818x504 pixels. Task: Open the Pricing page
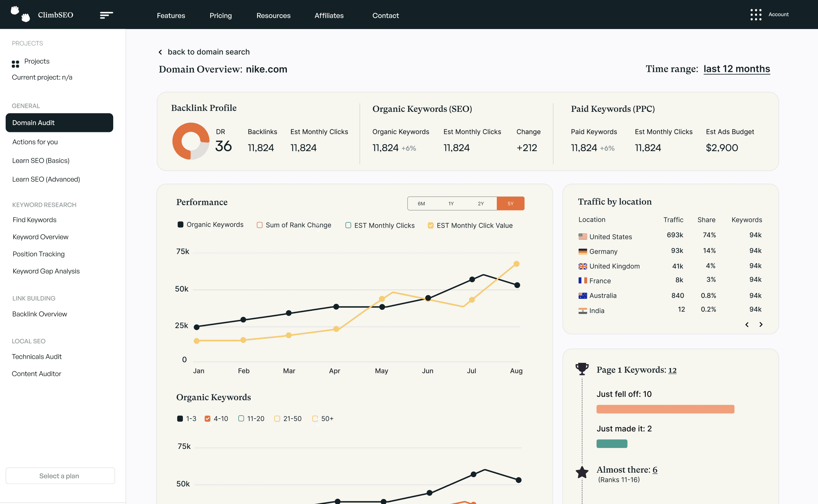pyautogui.click(x=221, y=15)
